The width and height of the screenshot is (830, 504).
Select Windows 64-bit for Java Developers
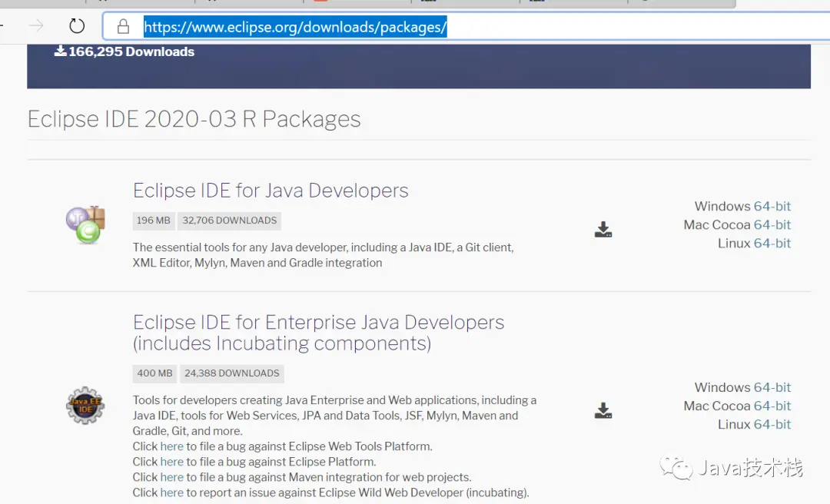772,206
